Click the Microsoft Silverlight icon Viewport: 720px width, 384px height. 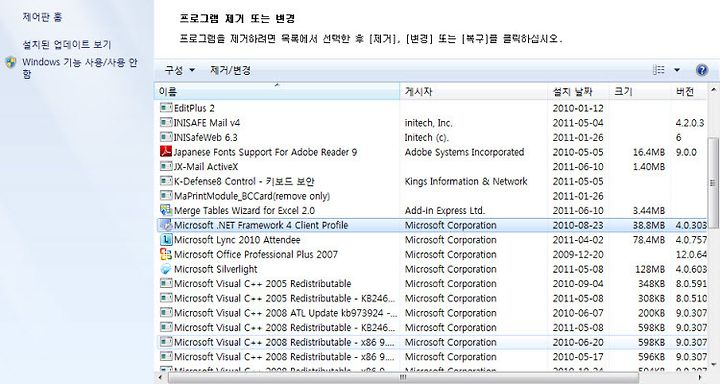point(166,269)
